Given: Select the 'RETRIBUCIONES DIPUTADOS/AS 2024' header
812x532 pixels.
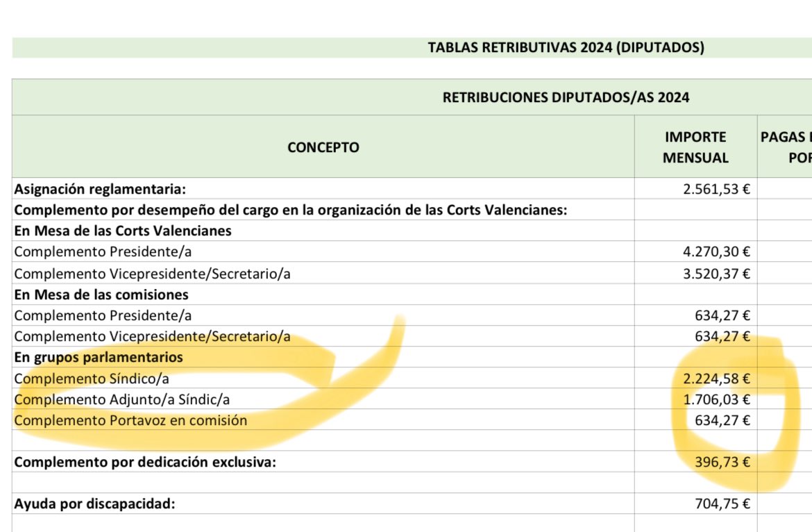Looking at the screenshot, I should point(566,97).
